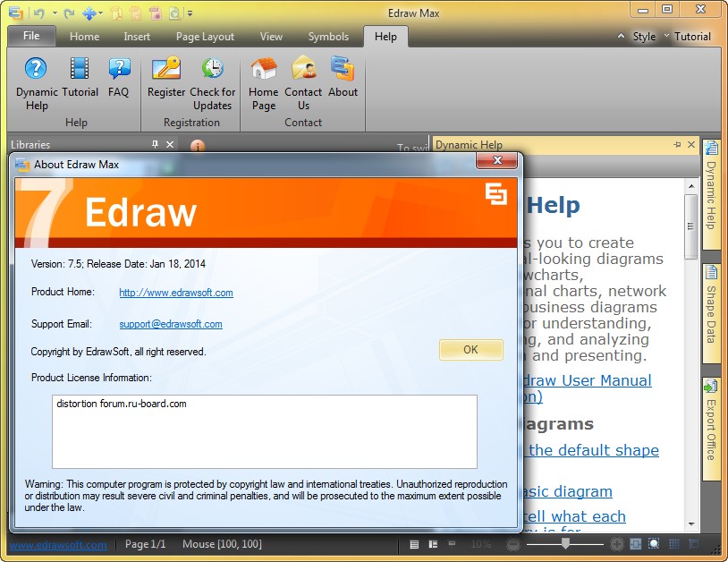Click the first page view icon in status bar
728x562 pixels.
415,544
